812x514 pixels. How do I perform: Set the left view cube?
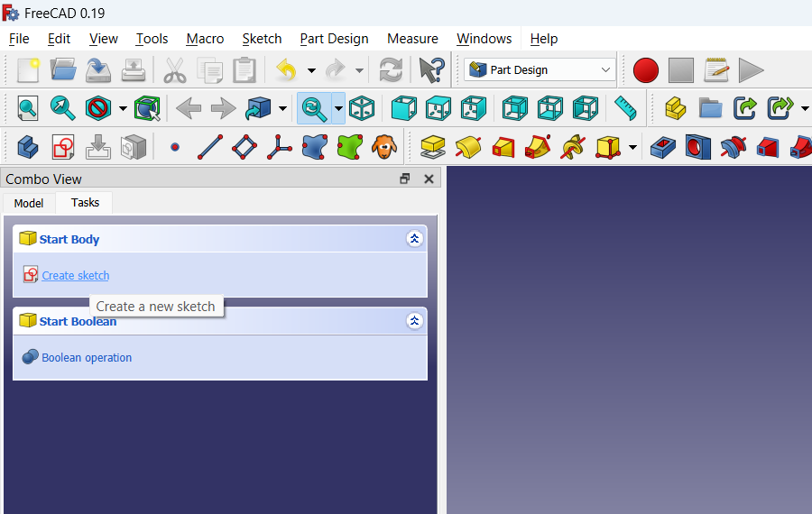click(x=586, y=108)
